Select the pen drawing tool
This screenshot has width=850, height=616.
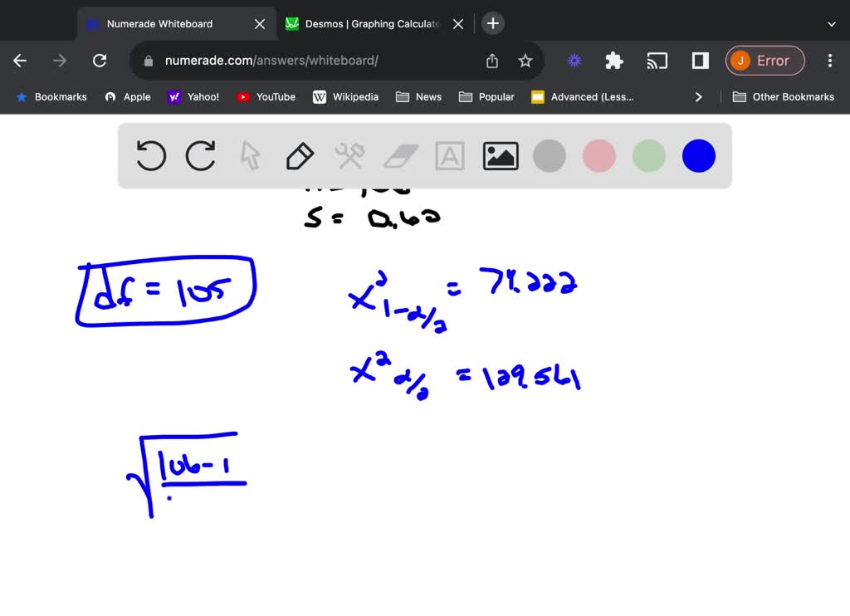coord(300,156)
